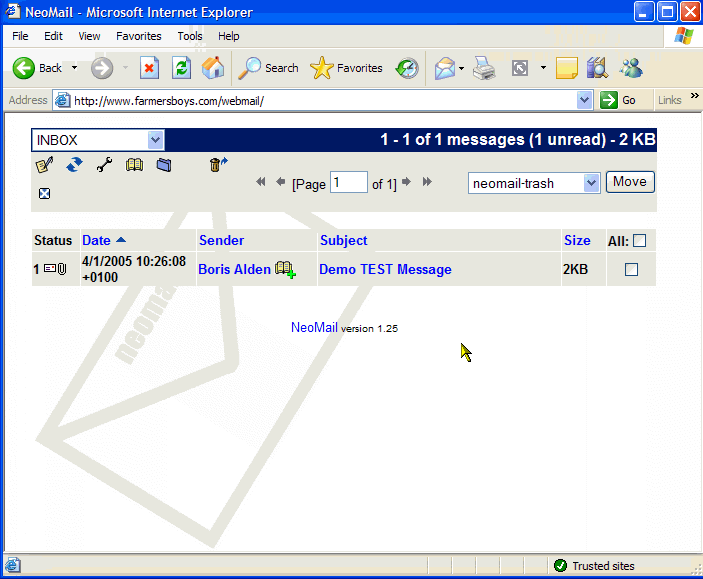Check the Demo TEST Message checkbox
This screenshot has width=703, height=579.
coord(631,270)
